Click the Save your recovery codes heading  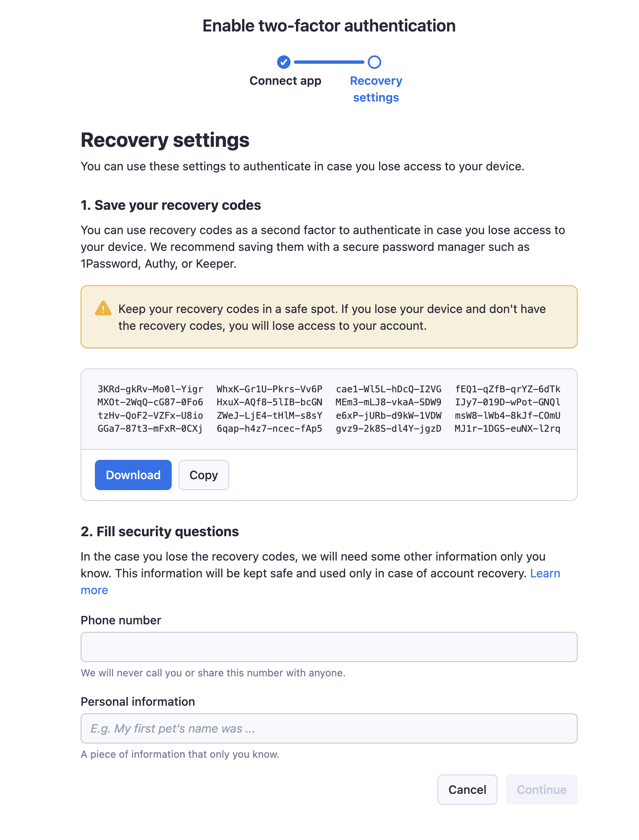pyautogui.click(x=170, y=205)
